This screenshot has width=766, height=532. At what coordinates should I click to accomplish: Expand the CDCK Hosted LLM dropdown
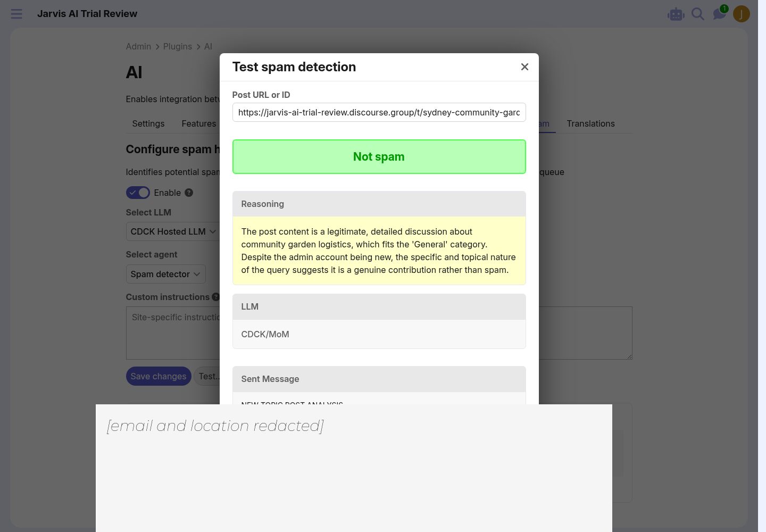(173, 231)
